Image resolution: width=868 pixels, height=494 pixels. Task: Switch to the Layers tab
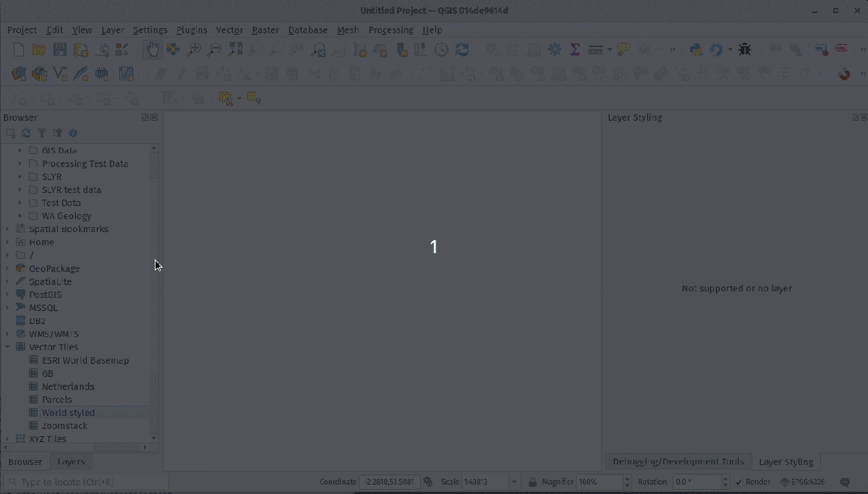tap(71, 461)
